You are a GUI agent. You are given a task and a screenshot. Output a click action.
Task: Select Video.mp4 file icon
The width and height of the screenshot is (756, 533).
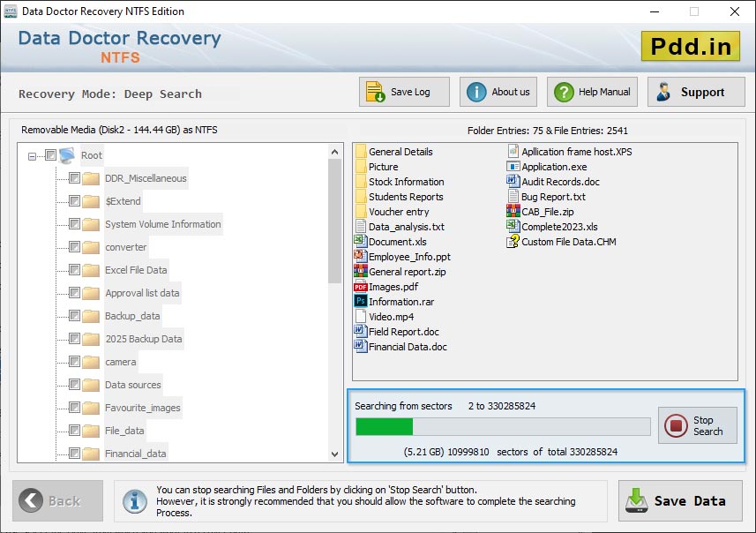[x=361, y=317]
